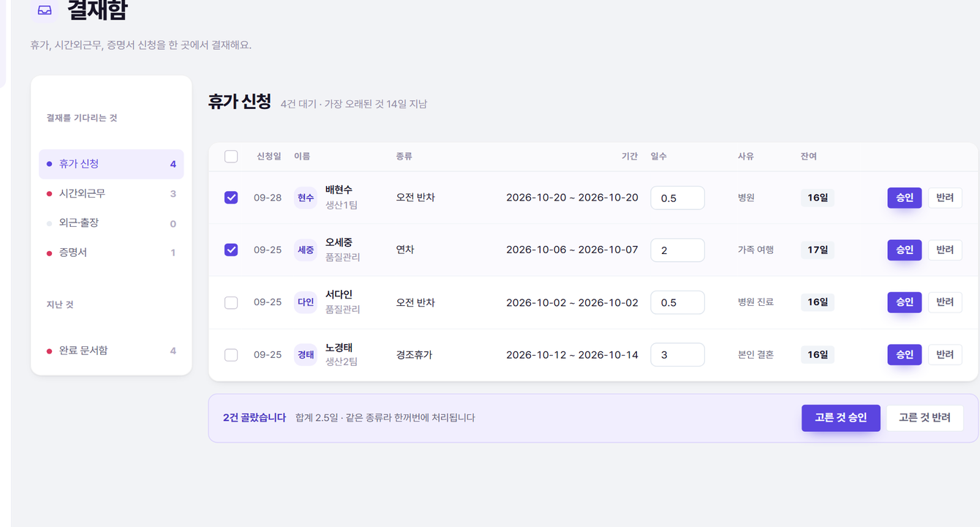This screenshot has width=980, height=527.
Task: Edit 오세중's 일수 field showing 2
Action: point(677,250)
